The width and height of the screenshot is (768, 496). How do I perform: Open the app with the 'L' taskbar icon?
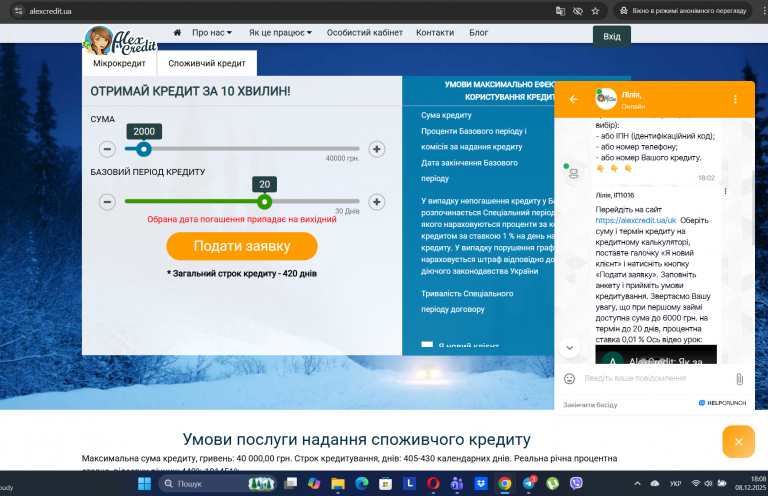(x=409, y=484)
